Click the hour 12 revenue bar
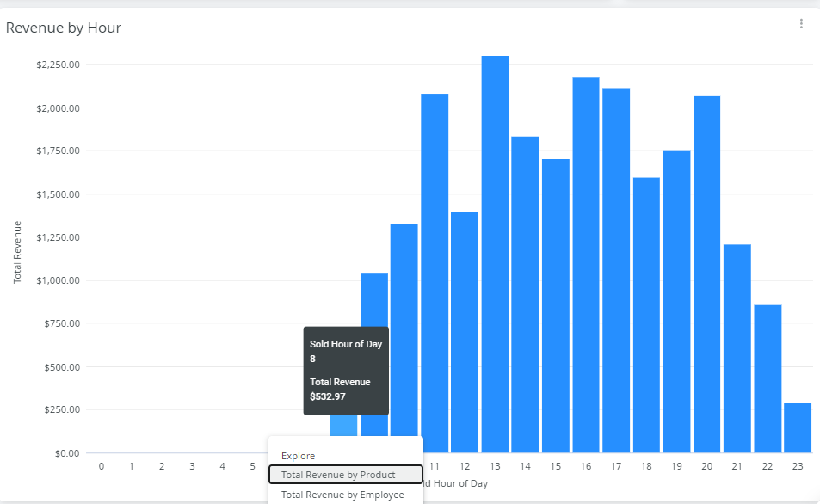Viewport: 820px width, 504px height. point(465,333)
